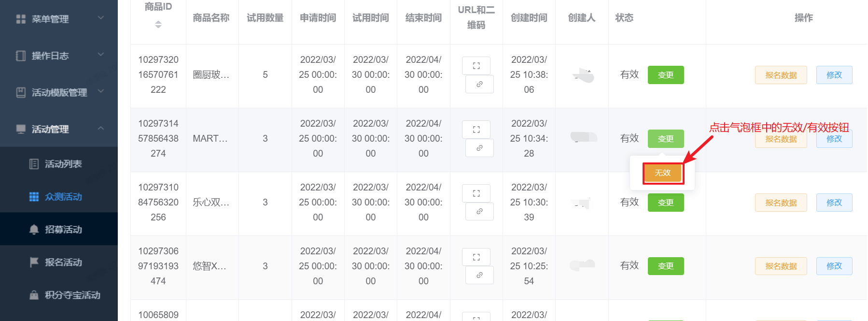Click QR code icon for 乐心双 product row
The image size is (868, 321).
476,193
